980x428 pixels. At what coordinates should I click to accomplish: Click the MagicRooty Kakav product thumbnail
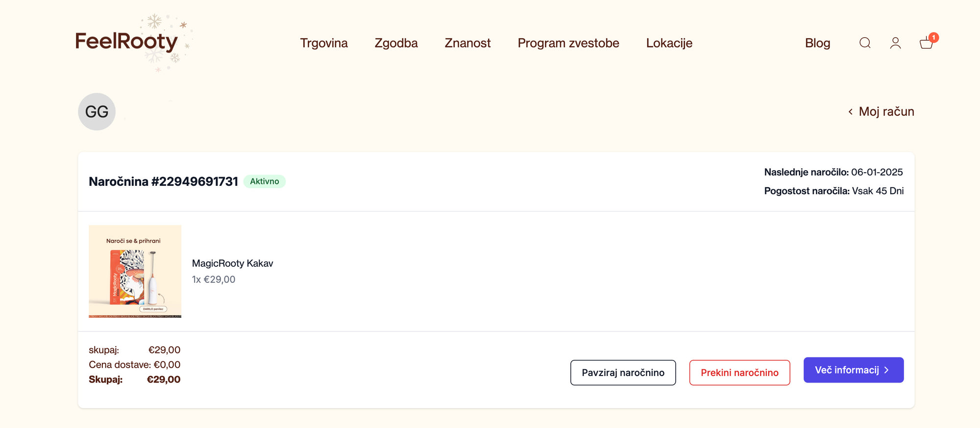click(135, 271)
